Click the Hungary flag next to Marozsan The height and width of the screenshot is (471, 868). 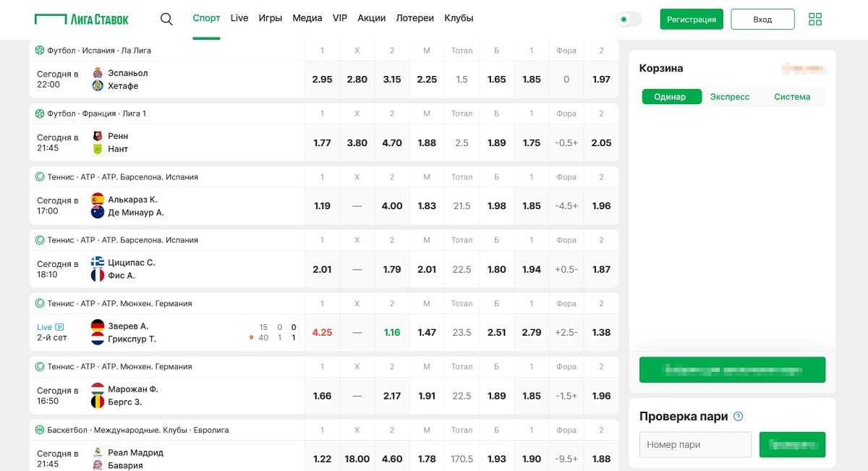pos(98,389)
